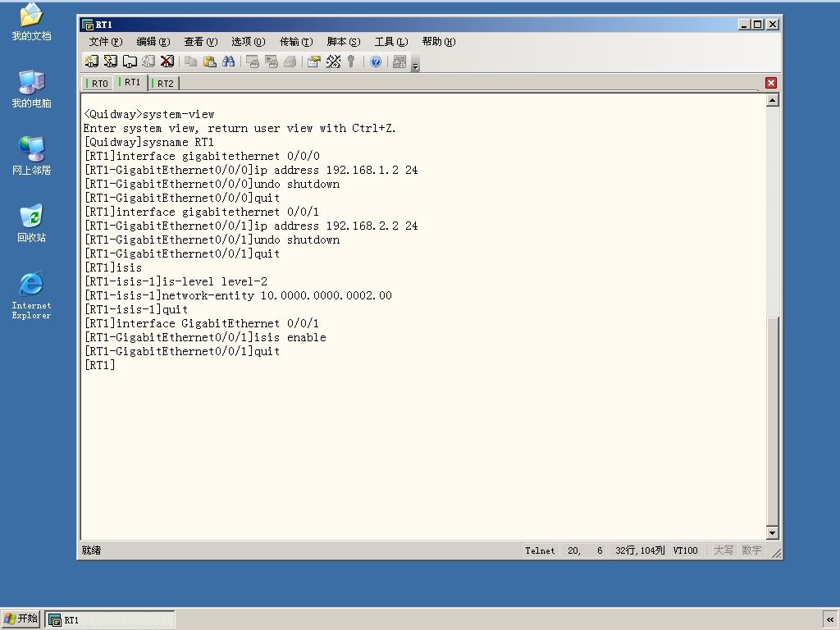Click the Copy toolbar icon
840x630 pixels.
(x=190, y=62)
